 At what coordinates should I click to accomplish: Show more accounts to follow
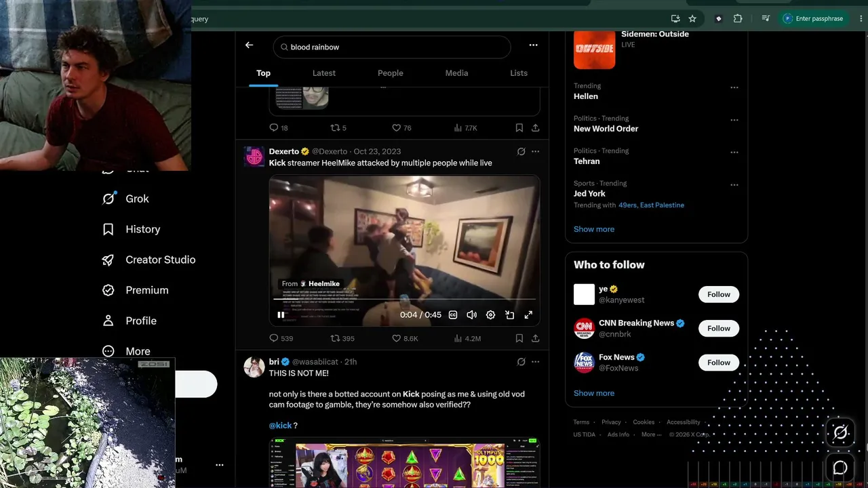point(594,393)
